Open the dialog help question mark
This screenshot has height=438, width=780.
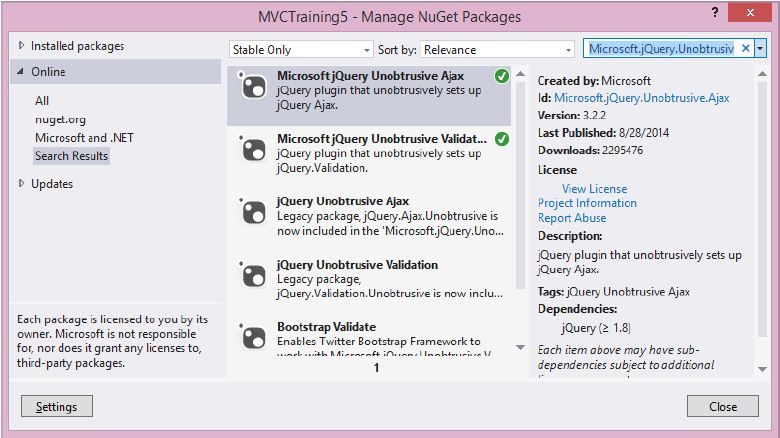tap(715, 12)
